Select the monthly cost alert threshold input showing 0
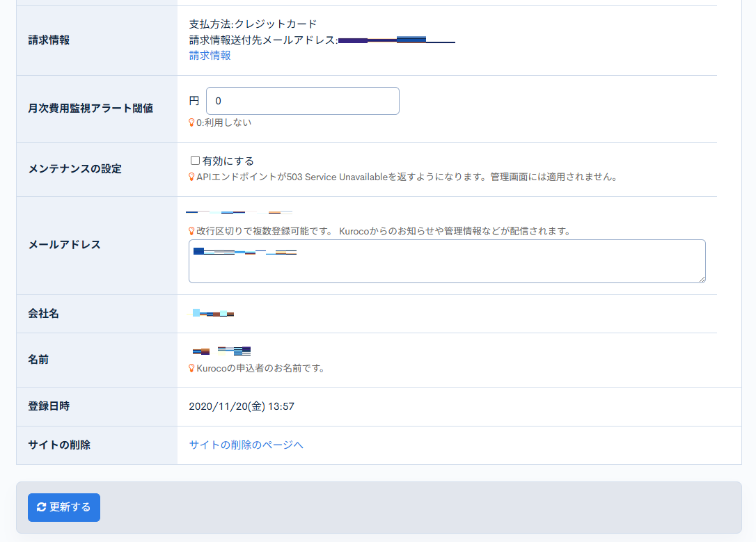Screen dimensions: 756x542 [x=302, y=101]
